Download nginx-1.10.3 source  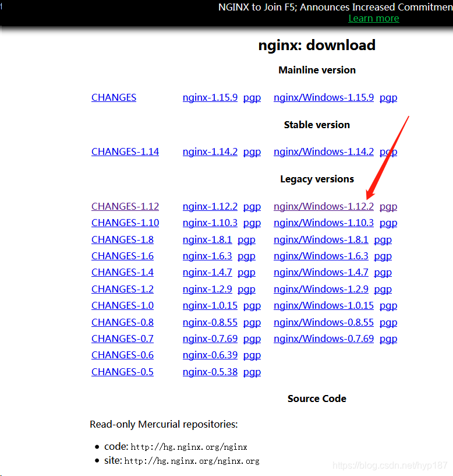[x=210, y=223]
